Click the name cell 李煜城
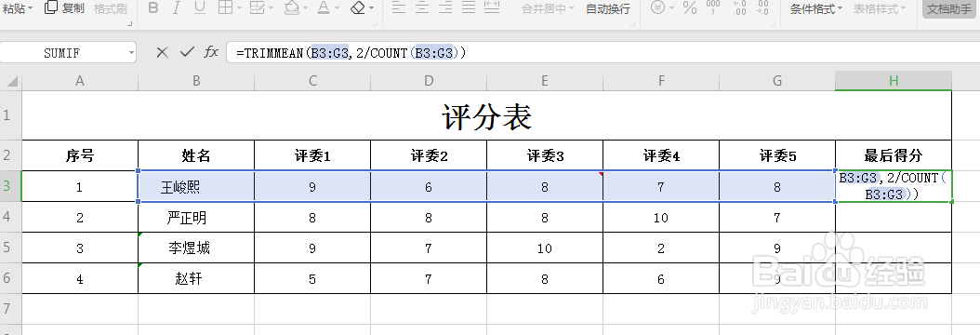The width and height of the screenshot is (980, 335). 196,248
